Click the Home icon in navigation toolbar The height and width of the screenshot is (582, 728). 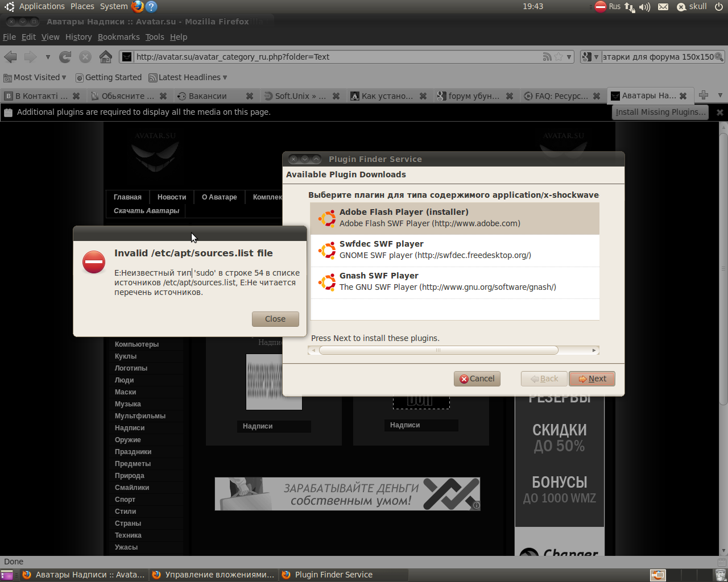pos(105,57)
